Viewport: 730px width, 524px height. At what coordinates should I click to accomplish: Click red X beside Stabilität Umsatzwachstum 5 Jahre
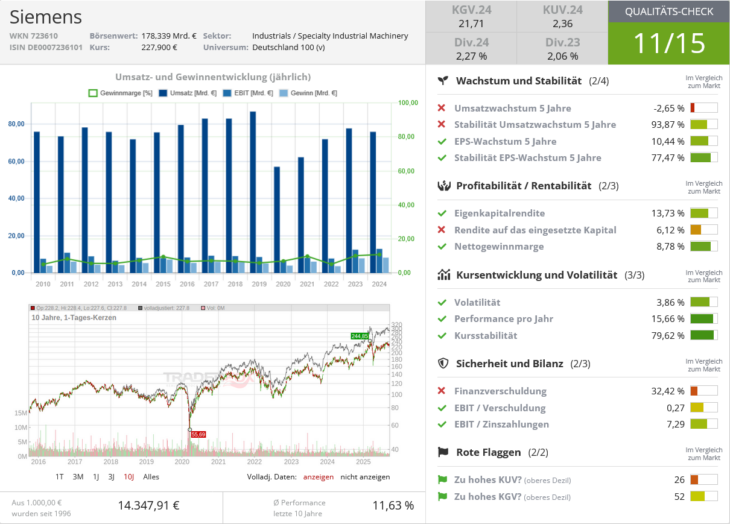pos(441,124)
